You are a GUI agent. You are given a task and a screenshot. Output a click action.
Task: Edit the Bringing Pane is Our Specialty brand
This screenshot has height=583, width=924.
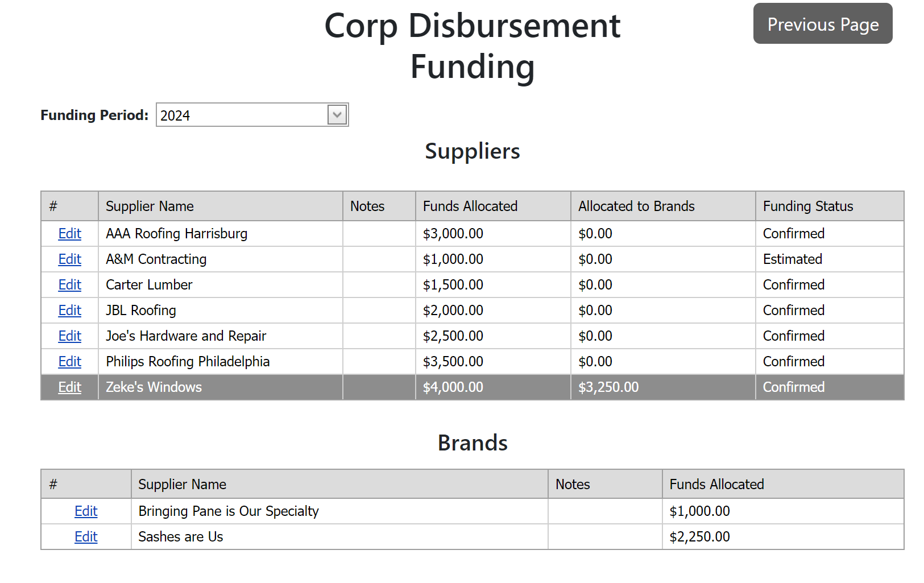click(86, 511)
